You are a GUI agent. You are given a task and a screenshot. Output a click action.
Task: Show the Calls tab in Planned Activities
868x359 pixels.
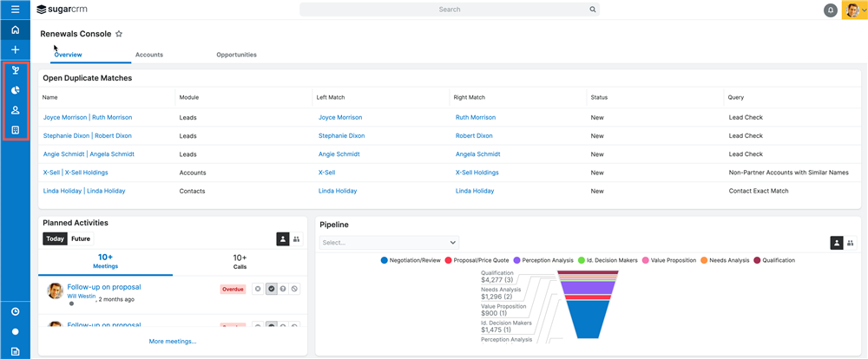[240, 262]
